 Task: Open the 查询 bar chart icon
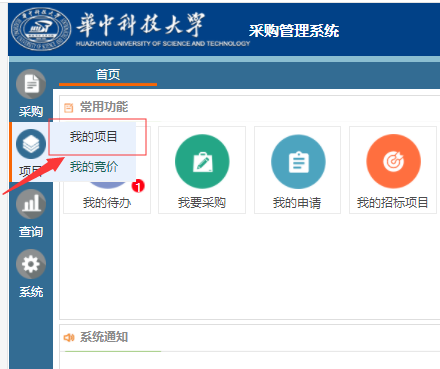click(x=31, y=204)
